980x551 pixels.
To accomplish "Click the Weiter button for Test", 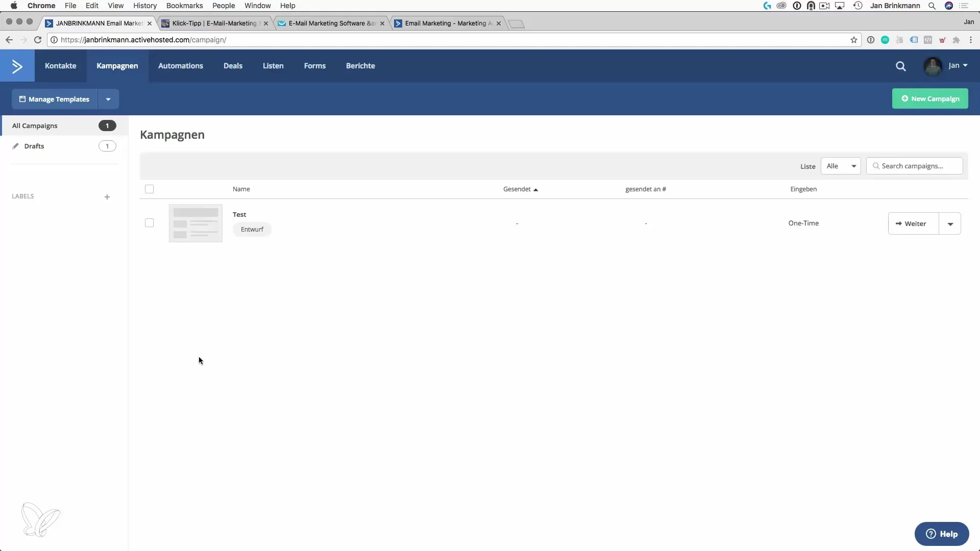I will 914,223.
